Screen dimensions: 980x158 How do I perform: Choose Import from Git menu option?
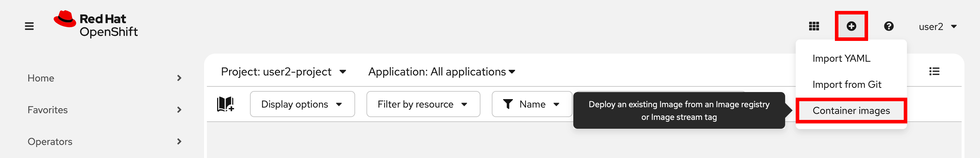point(847,84)
